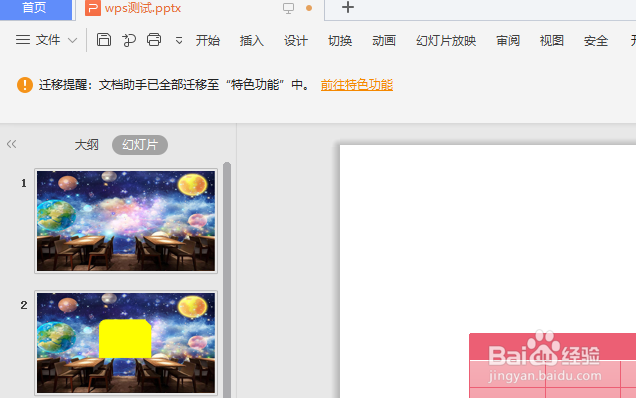Click the Save icon in toolbar
Viewport: 636px width, 398px height.
[x=104, y=40]
